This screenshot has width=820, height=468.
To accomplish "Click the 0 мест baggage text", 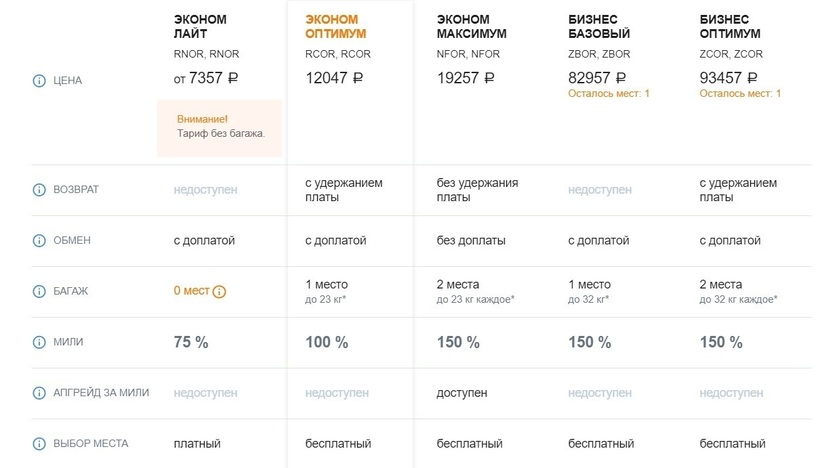I will point(191,291).
